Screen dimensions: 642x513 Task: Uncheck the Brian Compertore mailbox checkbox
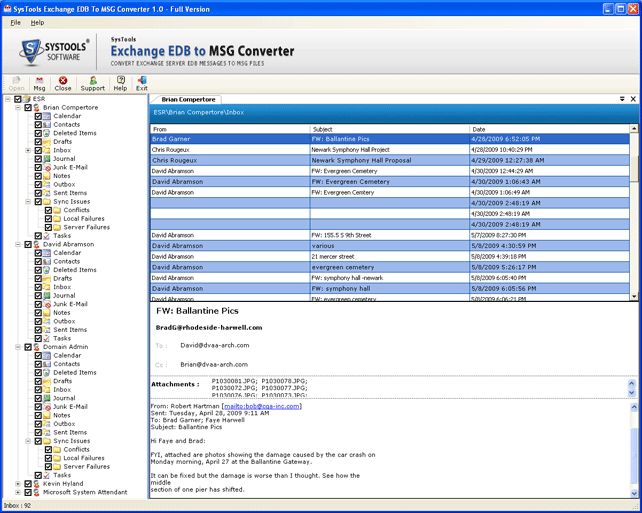(28, 107)
